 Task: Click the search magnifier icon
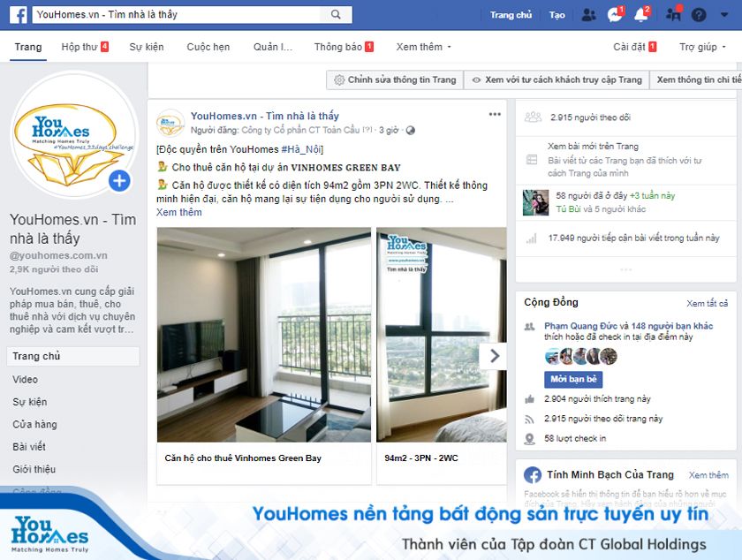pyautogui.click(x=336, y=15)
